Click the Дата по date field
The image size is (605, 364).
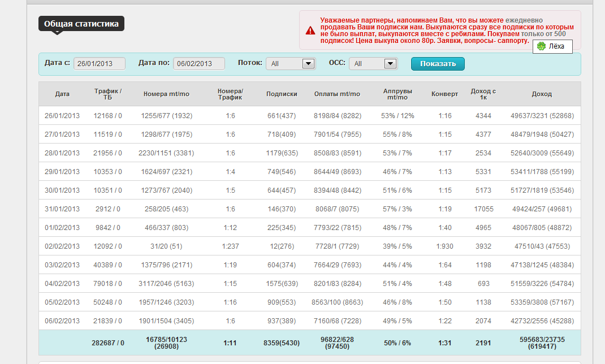tap(199, 64)
